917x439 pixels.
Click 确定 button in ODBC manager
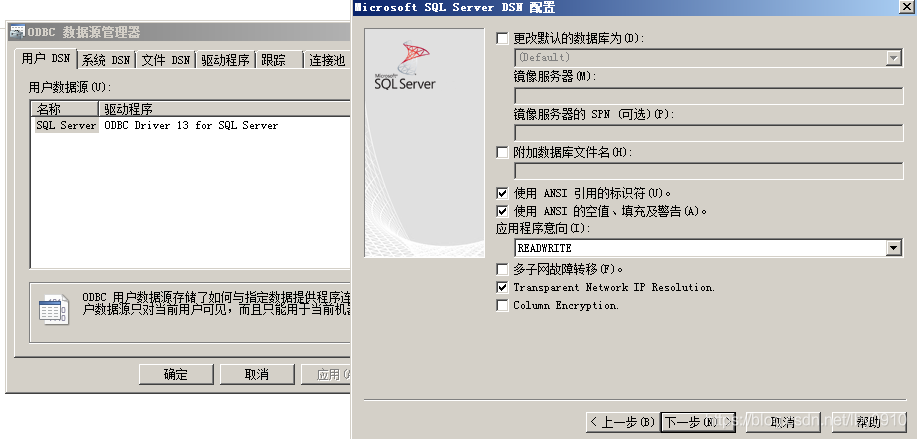tap(176, 375)
